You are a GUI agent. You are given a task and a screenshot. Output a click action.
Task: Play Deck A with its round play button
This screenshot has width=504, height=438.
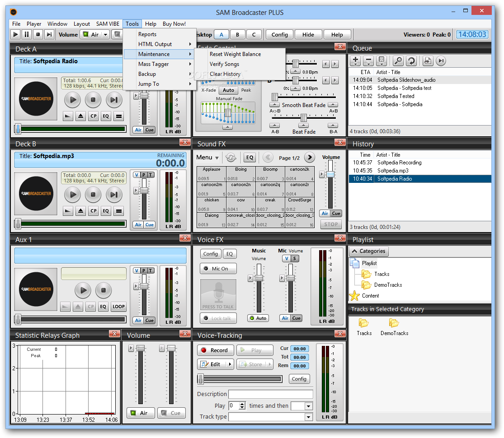[x=73, y=100]
